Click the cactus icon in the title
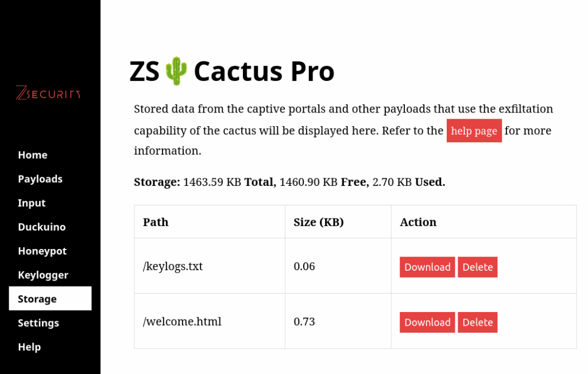588x374 pixels. pyautogui.click(x=176, y=72)
